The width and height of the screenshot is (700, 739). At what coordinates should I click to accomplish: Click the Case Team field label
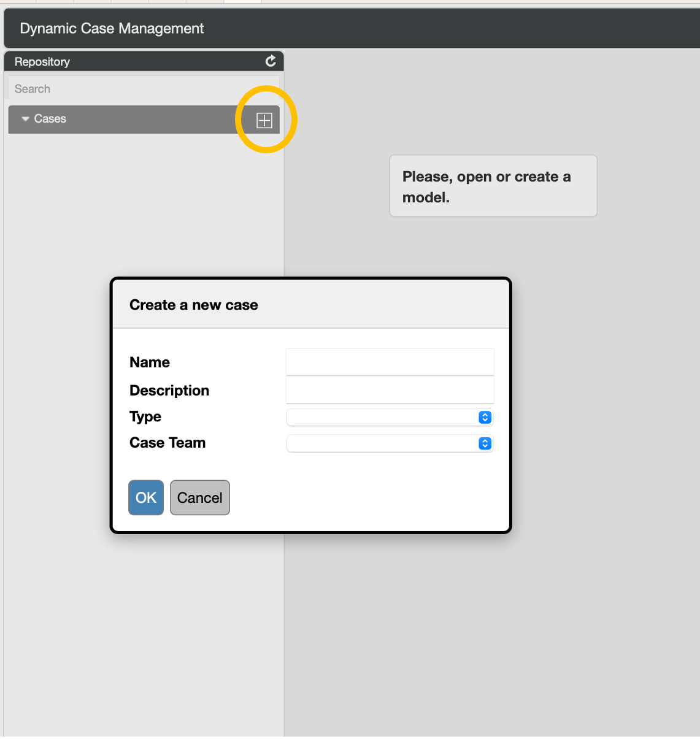(167, 443)
